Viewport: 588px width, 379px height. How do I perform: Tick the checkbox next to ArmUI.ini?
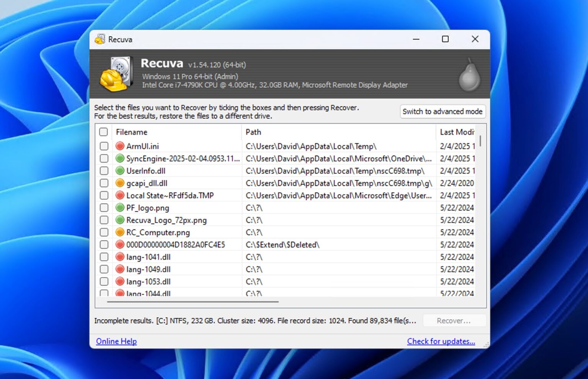pyautogui.click(x=104, y=146)
